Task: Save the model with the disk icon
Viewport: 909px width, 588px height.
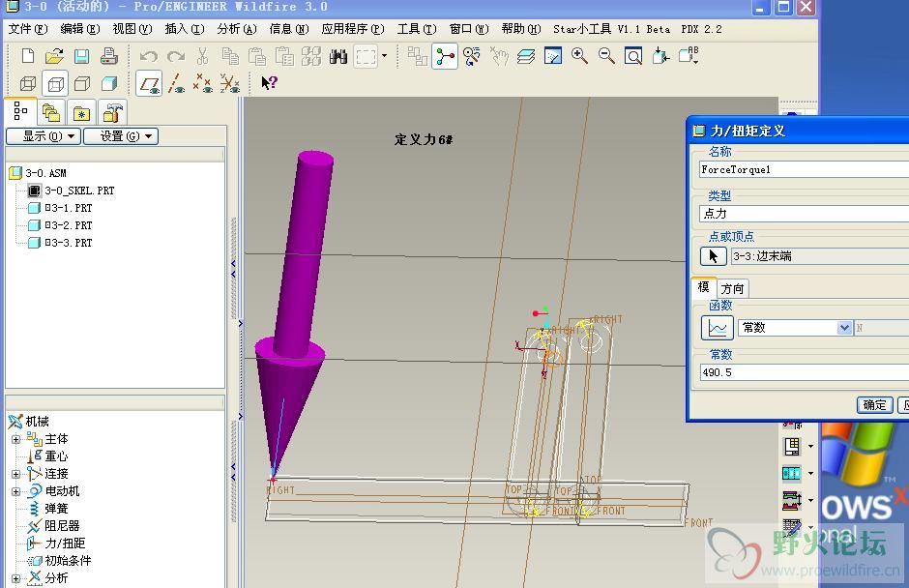Action: point(81,56)
